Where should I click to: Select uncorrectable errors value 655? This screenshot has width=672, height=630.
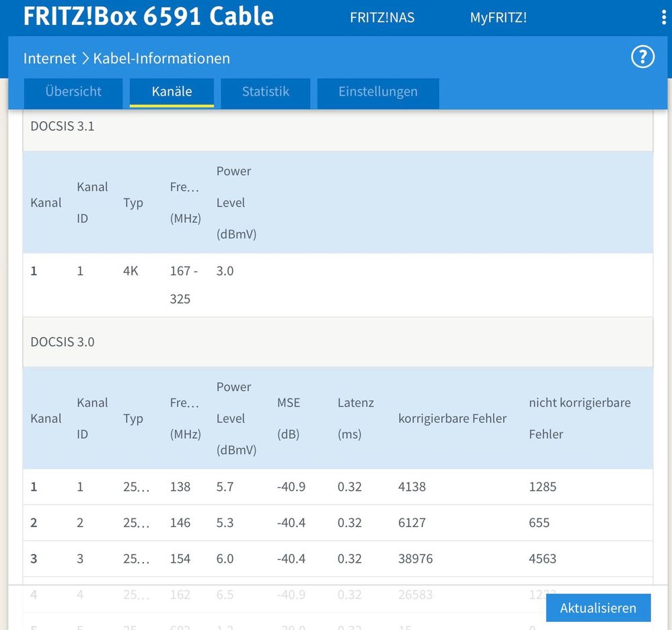[x=539, y=523]
